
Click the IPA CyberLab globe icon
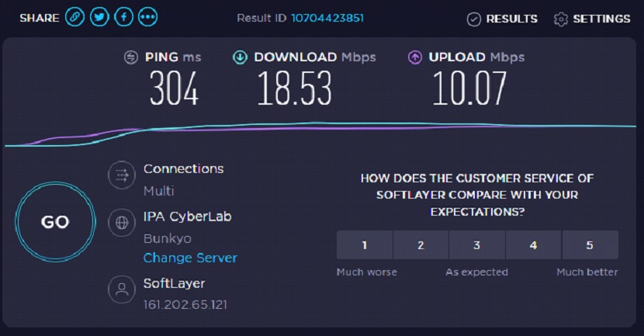pyautogui.click(x=121, y=223)
